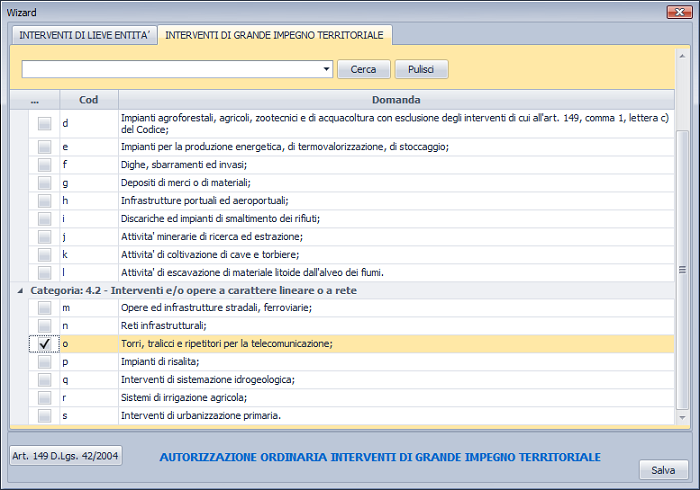Click the Domanda column header

[x=395, y=100]
